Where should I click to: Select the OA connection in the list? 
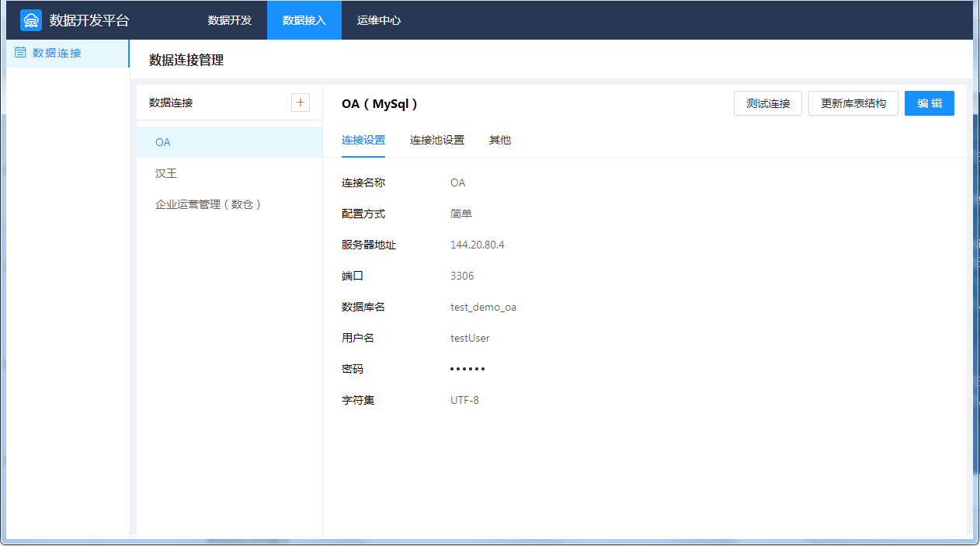click(x=163, y=143)
